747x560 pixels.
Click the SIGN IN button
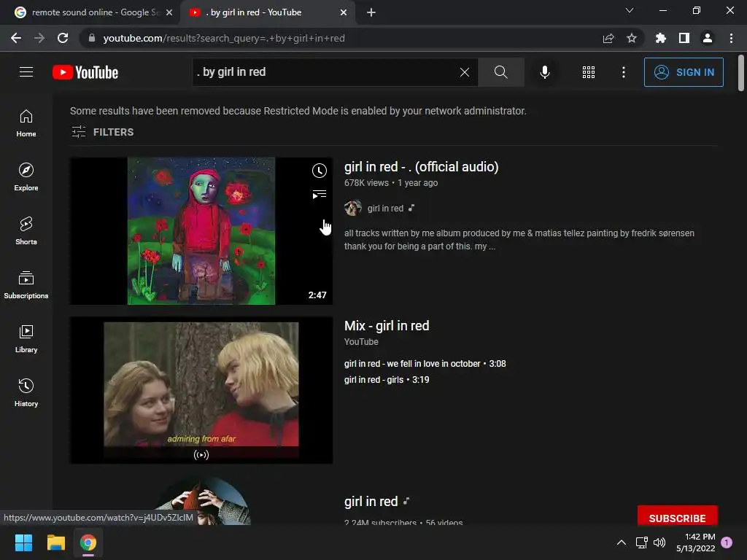point(684,72)
